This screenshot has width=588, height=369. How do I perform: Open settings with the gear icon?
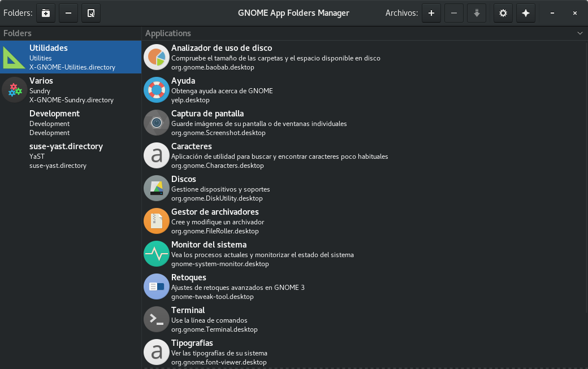click(x=503, y=13)
